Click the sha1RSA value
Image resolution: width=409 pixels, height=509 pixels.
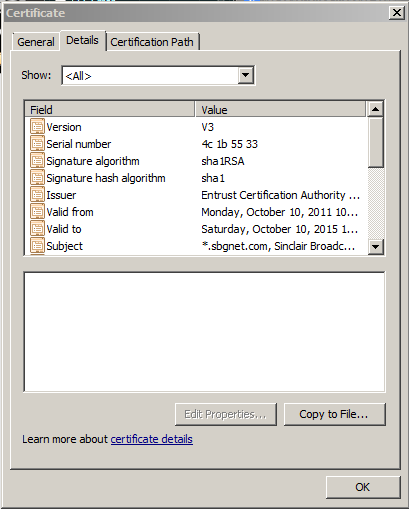pos(223,161)
